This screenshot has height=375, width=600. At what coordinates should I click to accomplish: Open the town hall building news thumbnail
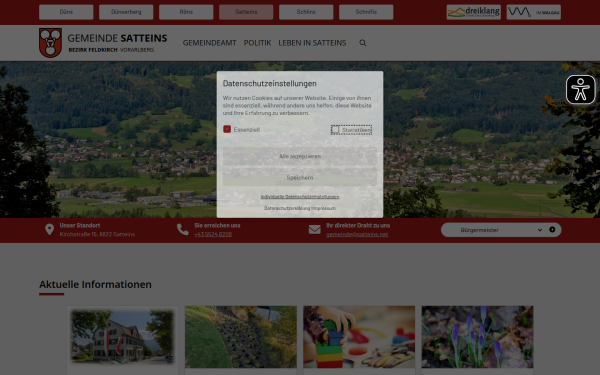(x=122, y=337)
